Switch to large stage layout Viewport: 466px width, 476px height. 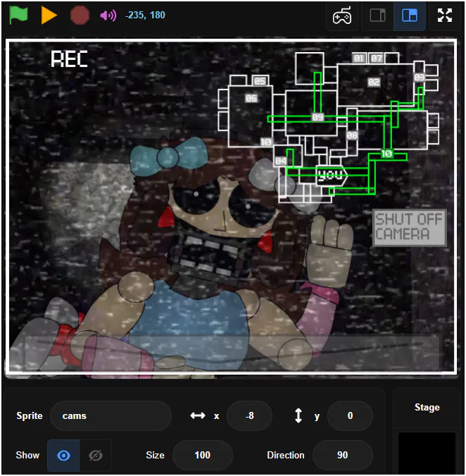(410, 15)
